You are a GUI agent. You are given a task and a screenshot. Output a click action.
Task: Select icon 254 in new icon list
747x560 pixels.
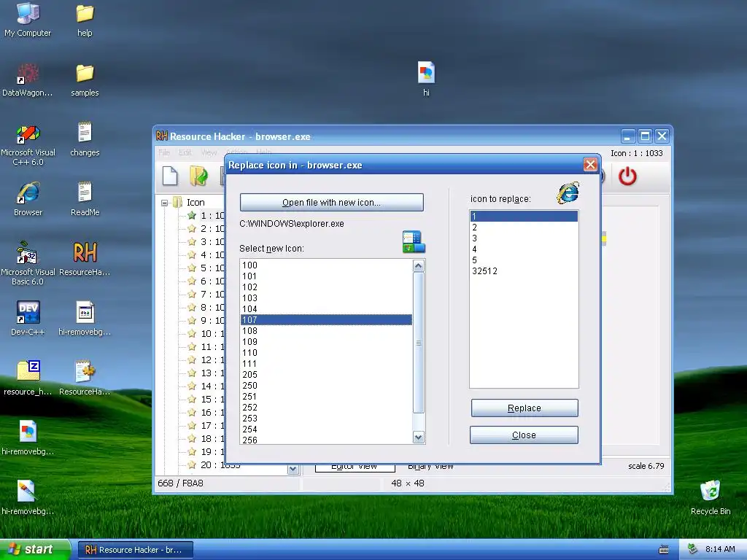[326, 429]
